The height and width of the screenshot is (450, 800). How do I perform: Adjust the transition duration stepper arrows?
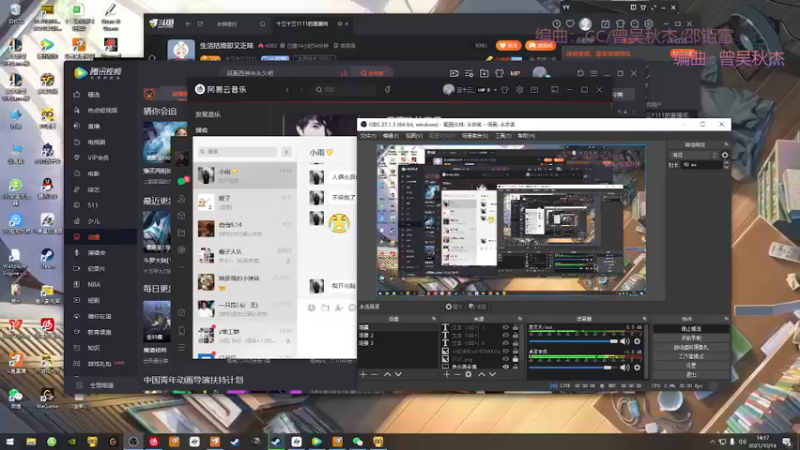[x=726, y=165]
